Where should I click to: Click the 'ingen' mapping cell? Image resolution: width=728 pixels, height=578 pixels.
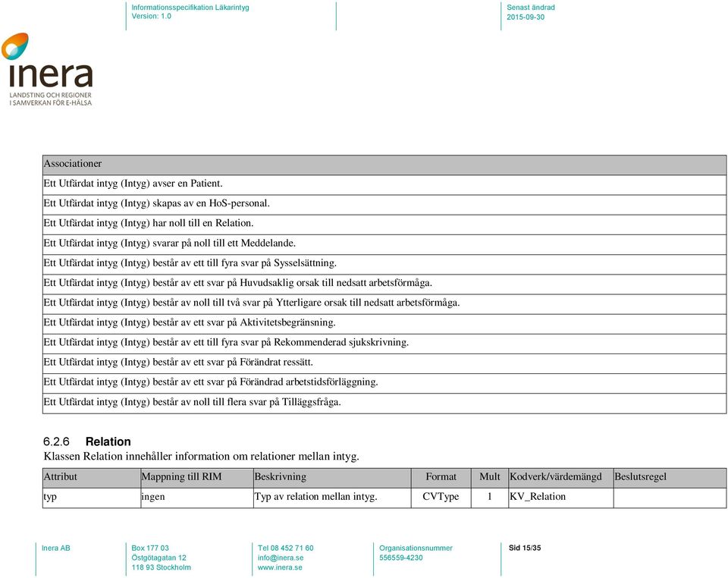[x=197, y=498]
